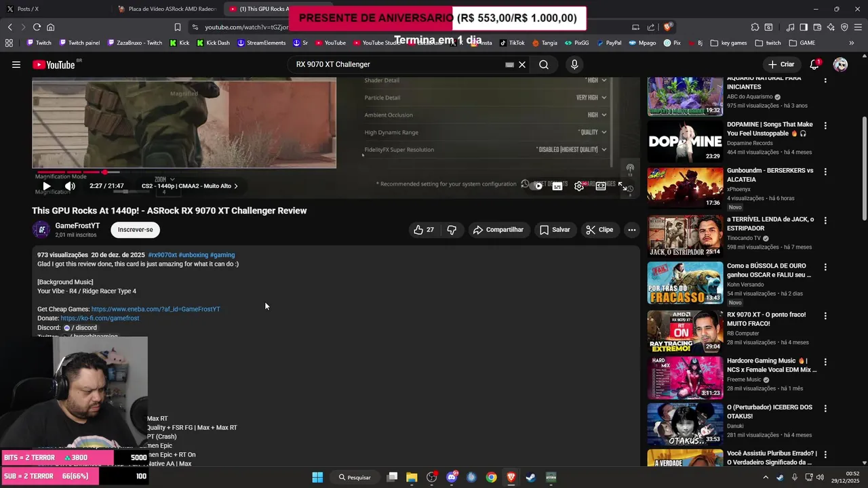The image size is (868, 488).
Task: Open Kick Dash bookmark
Action: 213,43
